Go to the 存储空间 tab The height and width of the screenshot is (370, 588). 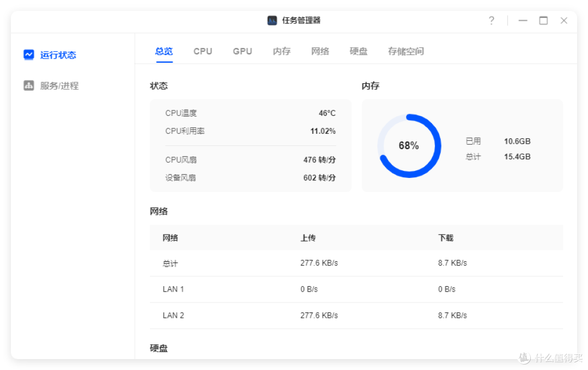point(406,51)
